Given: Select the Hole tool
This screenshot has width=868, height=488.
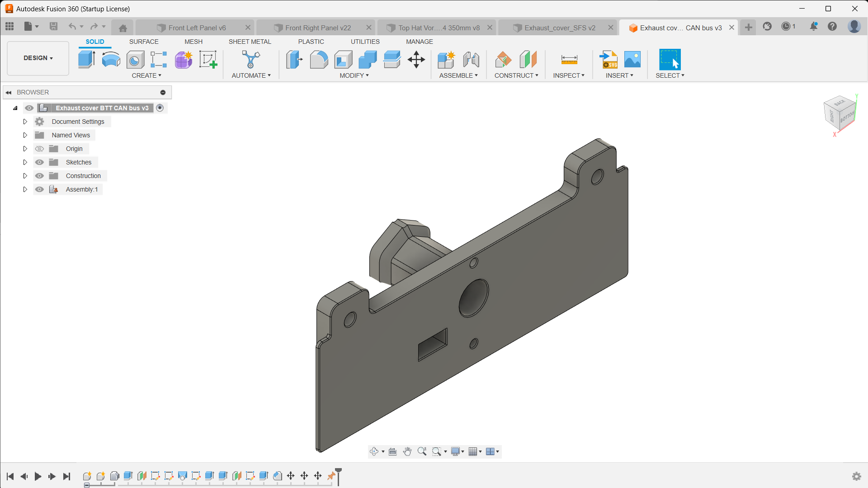Looking at the screenshot, I should click(x=135, y=59).
